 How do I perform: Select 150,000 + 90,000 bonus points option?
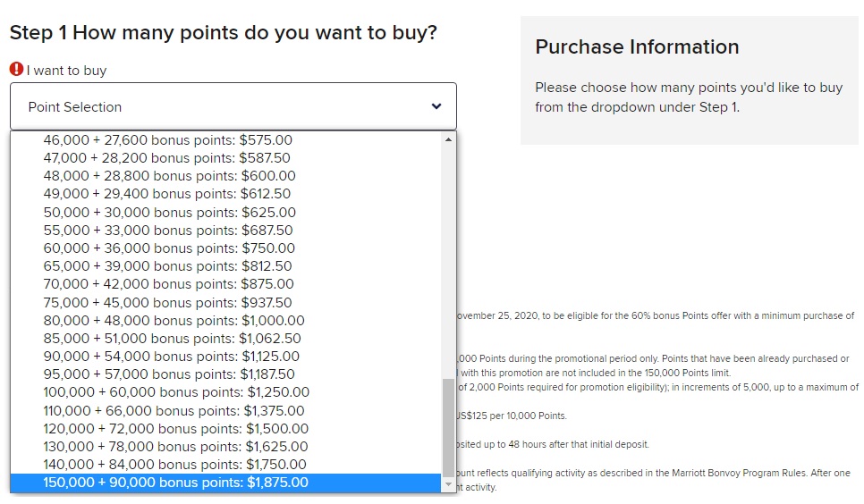point(176,483)
